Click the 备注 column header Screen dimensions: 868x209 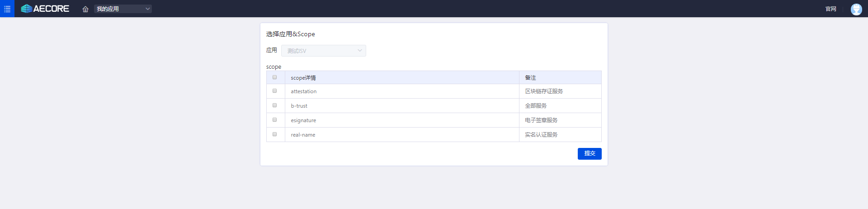pos(530,78)
